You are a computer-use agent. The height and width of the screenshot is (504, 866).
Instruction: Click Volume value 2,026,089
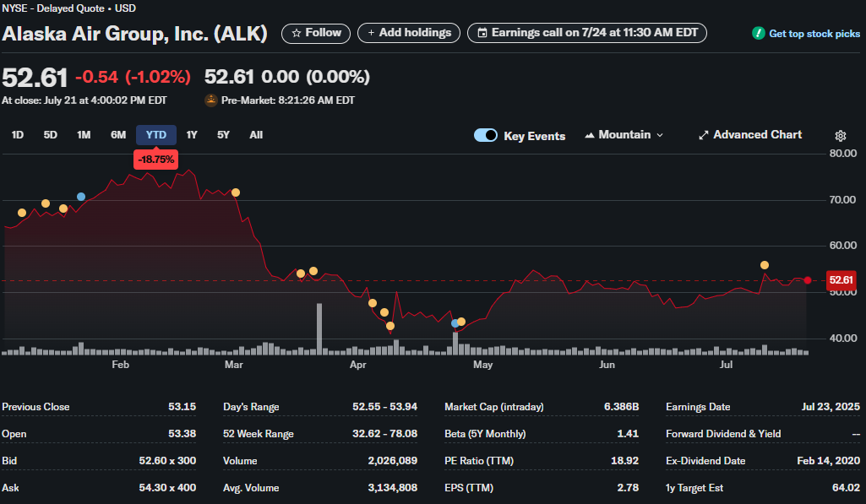pos(393,461)
